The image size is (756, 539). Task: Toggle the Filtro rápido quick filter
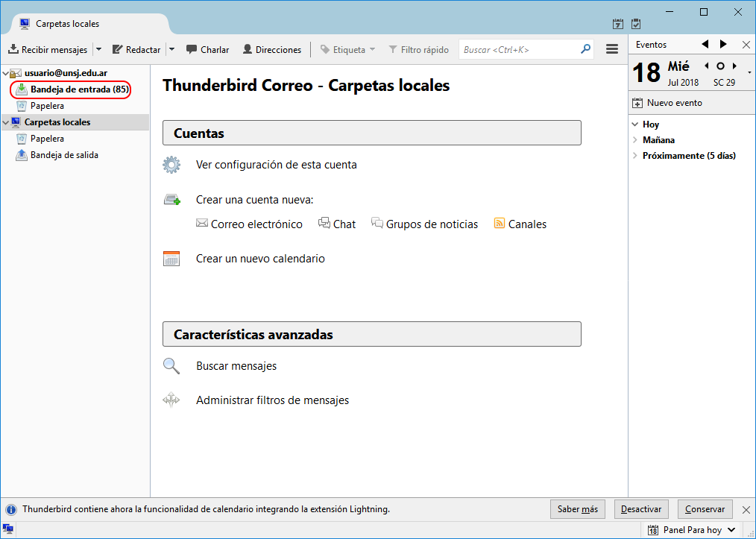point(418,49)
